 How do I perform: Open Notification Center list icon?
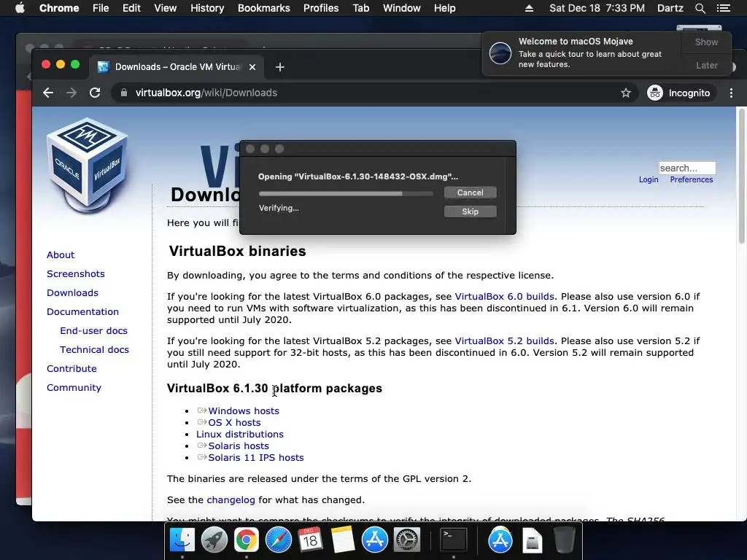pos(724,8)
